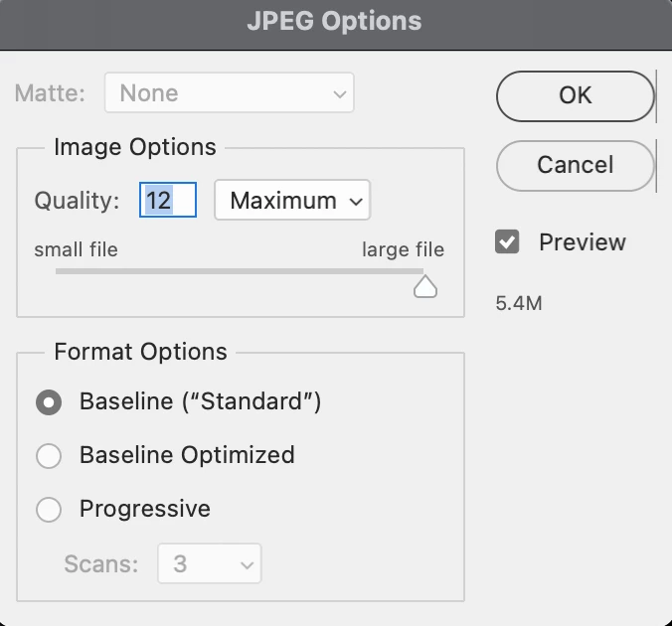Expand the Scans count dropdown

click(x=209, y=564)
